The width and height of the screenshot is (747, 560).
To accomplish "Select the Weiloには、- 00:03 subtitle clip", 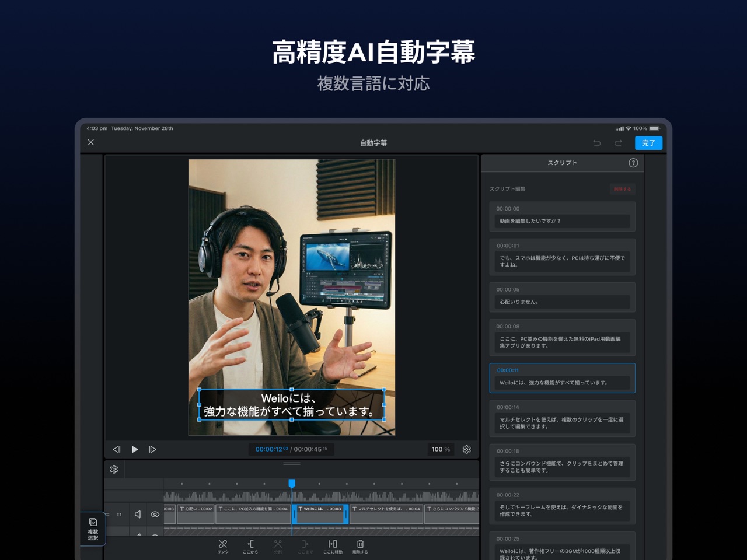I will tap(320, 514).
